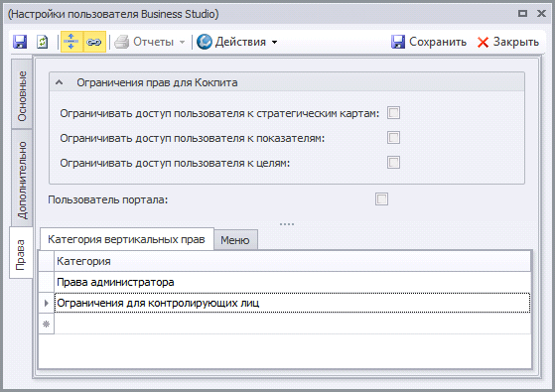Viewport: 555px width, 392px height.
Task: Maximize the settings window
Action: tap(522, 14)
